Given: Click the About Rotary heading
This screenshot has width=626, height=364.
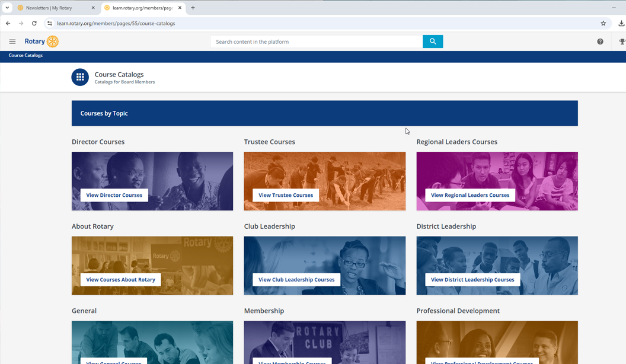Looking at the screenshot, I should point(92,226).
